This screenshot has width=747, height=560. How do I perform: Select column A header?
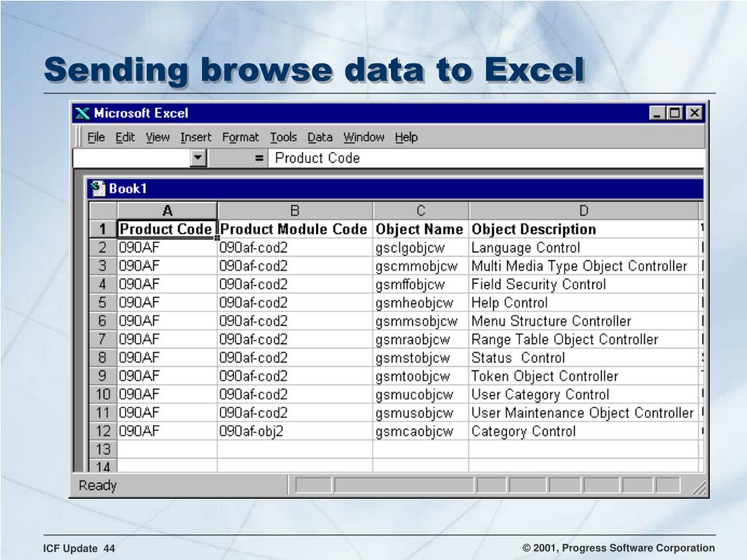point(167,211)
